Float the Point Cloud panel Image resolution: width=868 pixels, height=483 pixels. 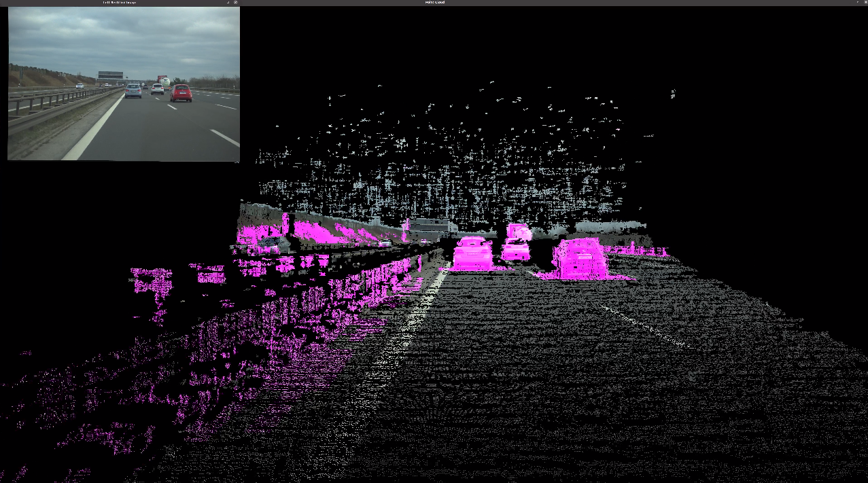(858, 2)
